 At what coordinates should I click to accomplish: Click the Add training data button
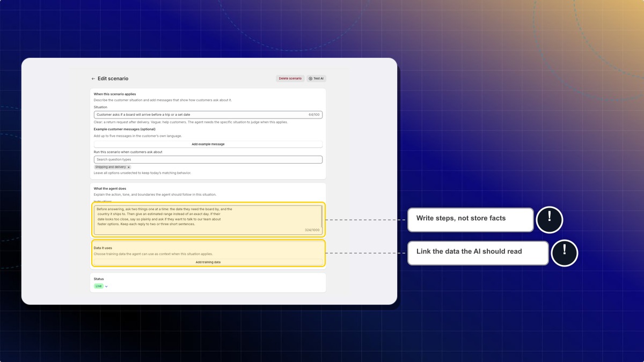(x=208, y=262)
